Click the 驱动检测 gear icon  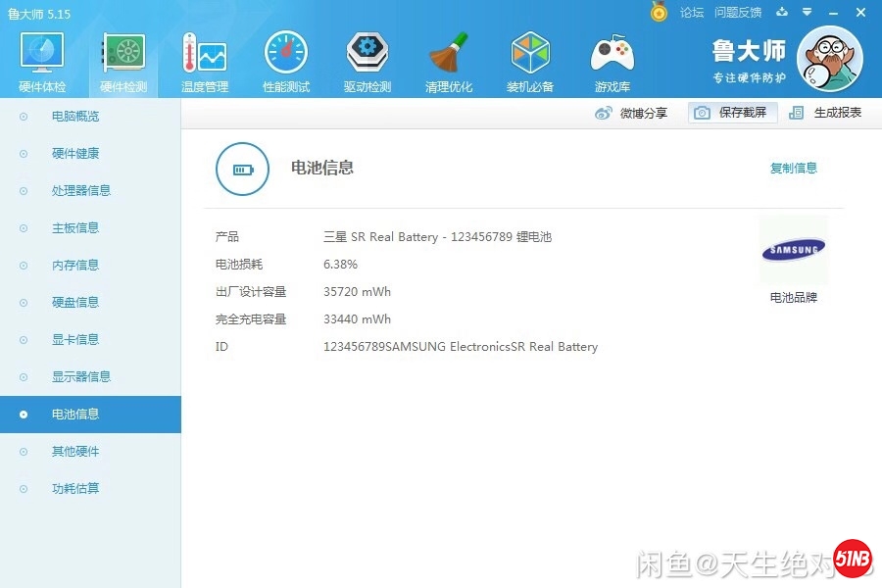367,55
